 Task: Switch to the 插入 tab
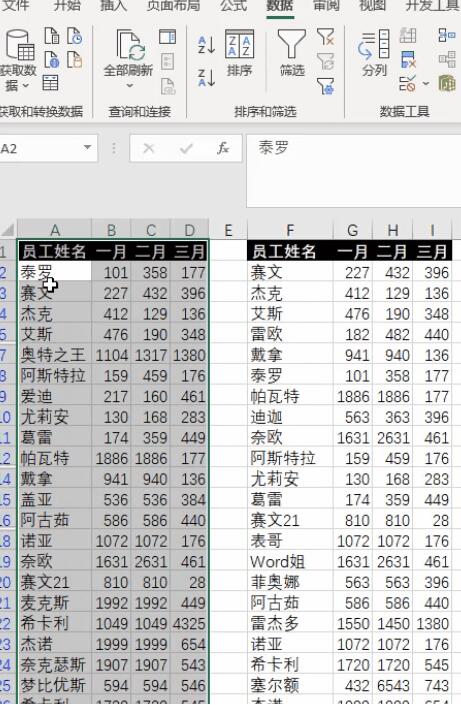(x=113, y=5)
